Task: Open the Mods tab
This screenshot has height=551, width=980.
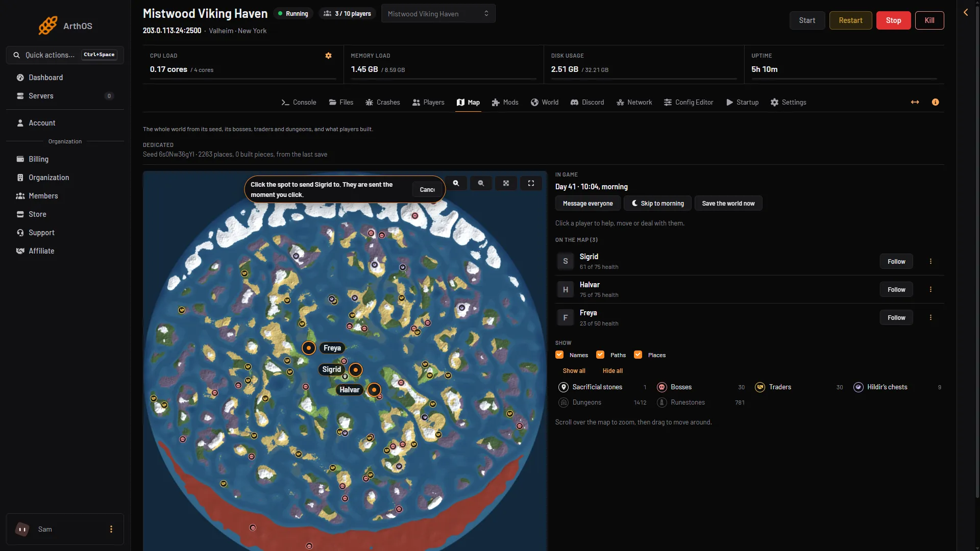Action: point(505,102)
